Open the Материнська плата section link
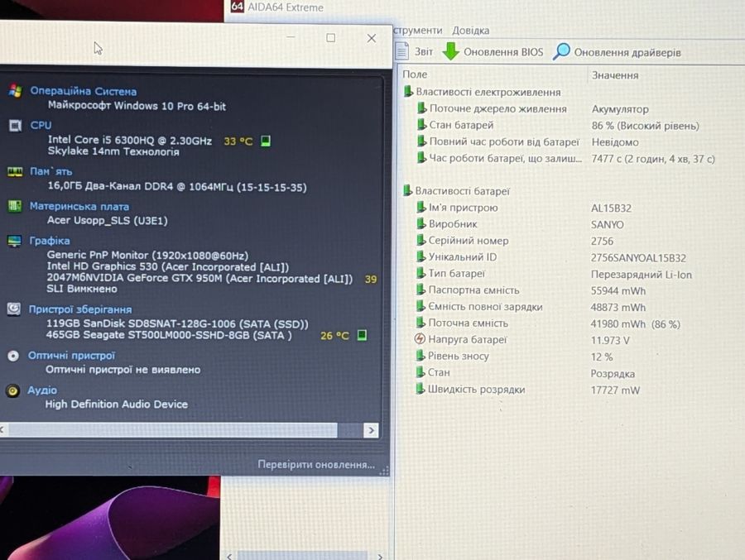This screenshot has height=560, width=745. 79,207
